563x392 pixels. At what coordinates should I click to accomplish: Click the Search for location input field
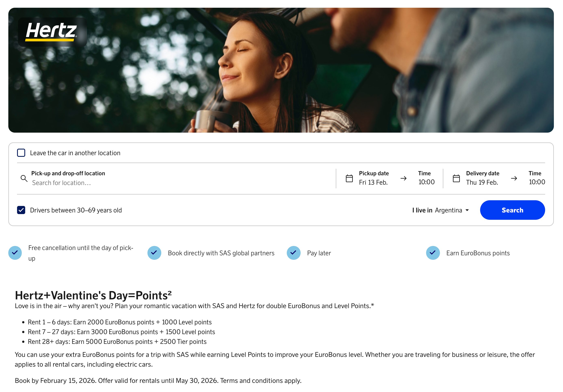click(172, 183)
